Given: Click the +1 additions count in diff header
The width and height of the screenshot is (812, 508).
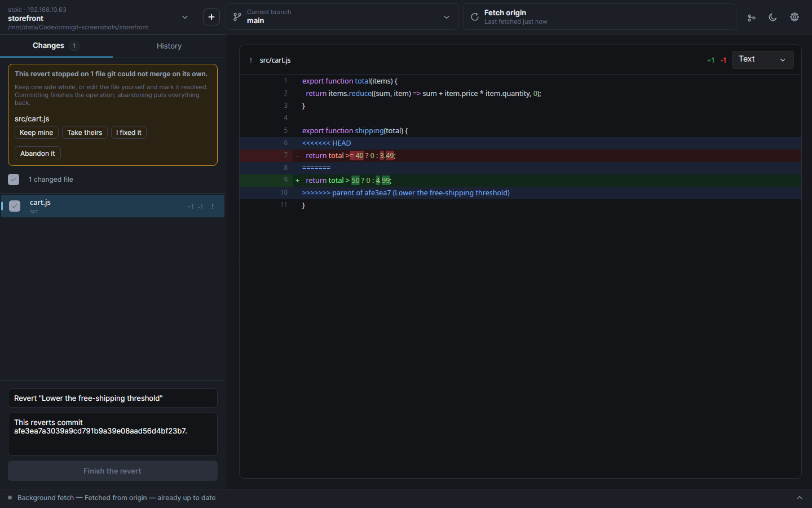Looking at the screenshot, I should (710, 60).
